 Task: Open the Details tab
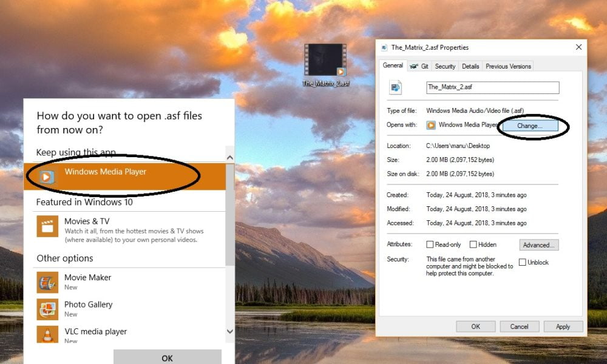(470, 66)
